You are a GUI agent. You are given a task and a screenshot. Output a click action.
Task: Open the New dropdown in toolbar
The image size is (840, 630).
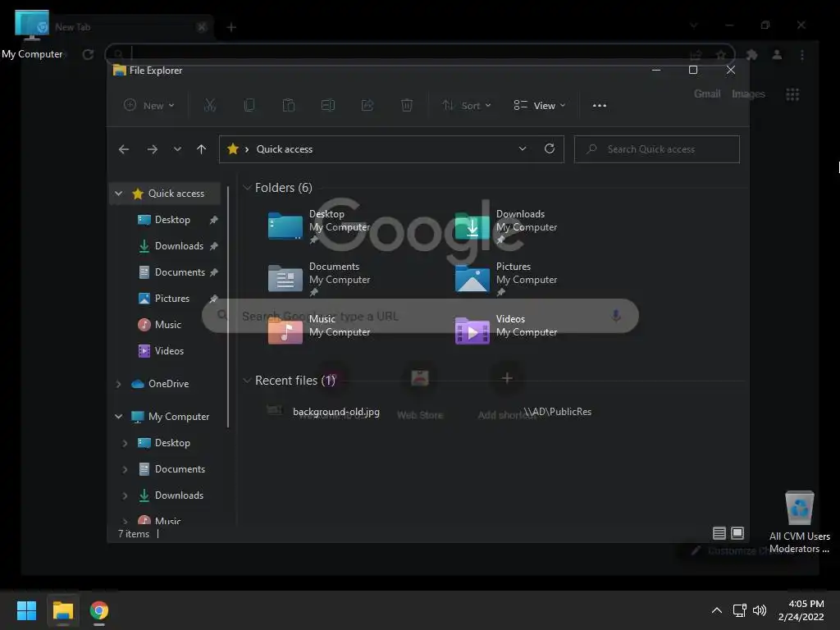pyautogui.click(x=149, y=105)
